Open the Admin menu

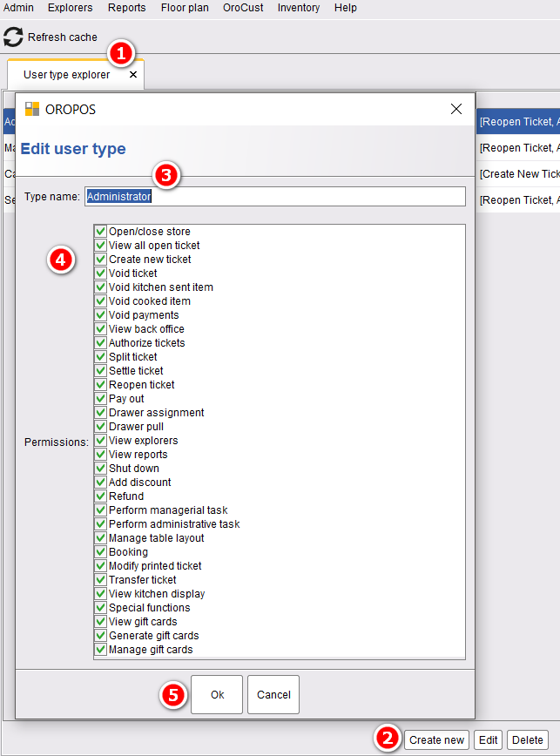pos(18,8)
